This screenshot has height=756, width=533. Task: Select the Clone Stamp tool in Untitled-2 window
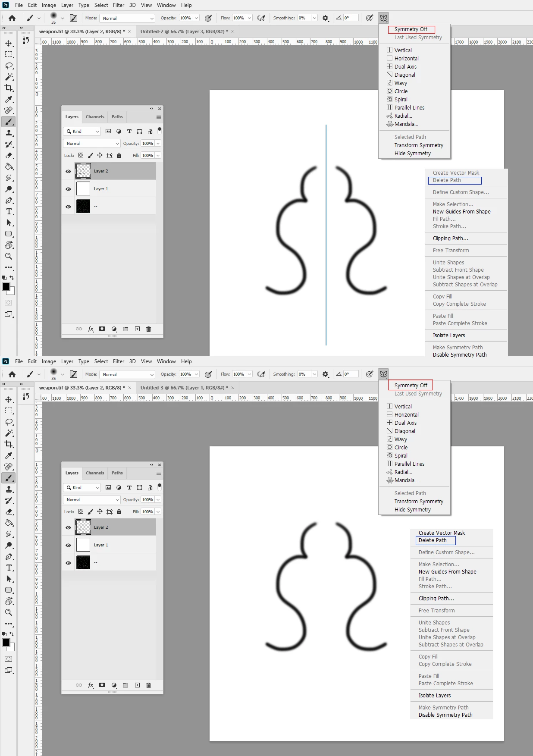pos(9,133)
